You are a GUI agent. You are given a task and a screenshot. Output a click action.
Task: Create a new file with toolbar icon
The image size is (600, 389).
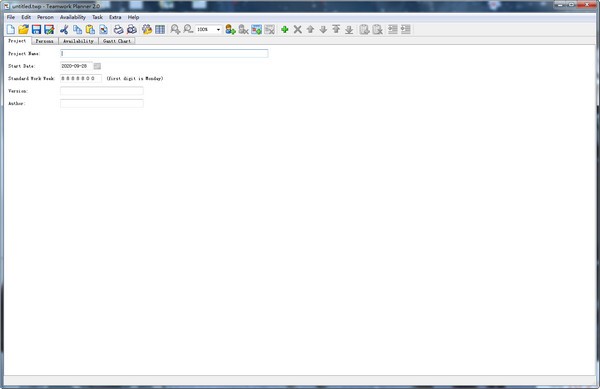pyautogui.click(x=11, y=29)
